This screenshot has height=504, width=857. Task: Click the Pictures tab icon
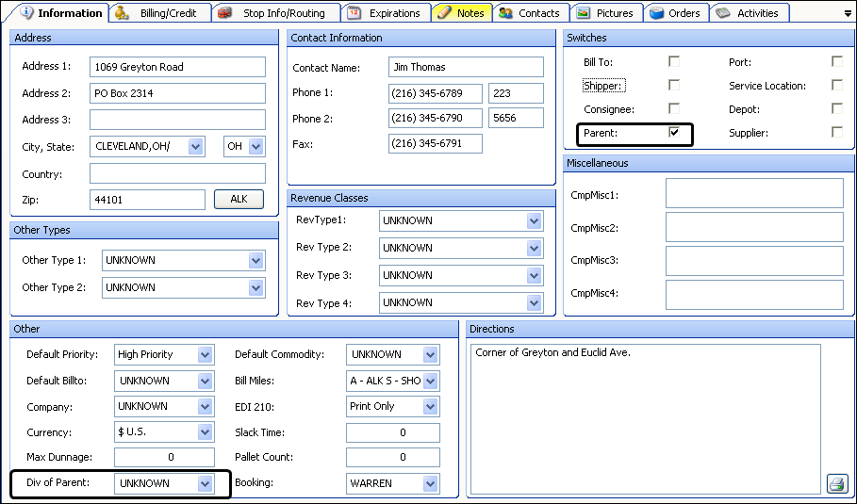coord(584,13)
